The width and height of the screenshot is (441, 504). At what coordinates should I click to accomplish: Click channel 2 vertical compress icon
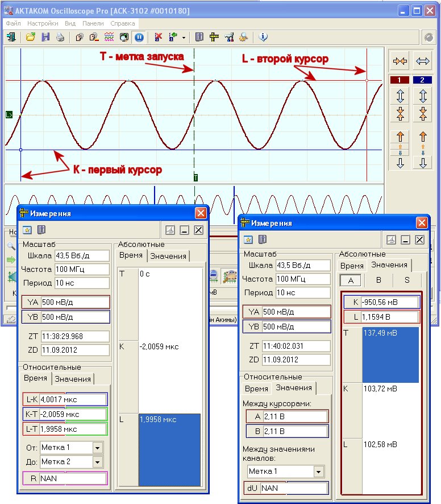423,113
